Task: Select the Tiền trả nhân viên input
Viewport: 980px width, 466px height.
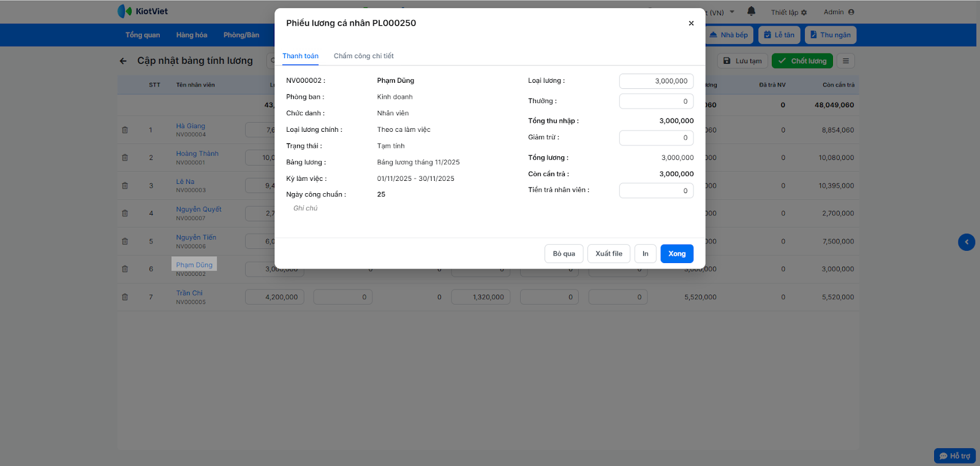Action: click(656, 191)
